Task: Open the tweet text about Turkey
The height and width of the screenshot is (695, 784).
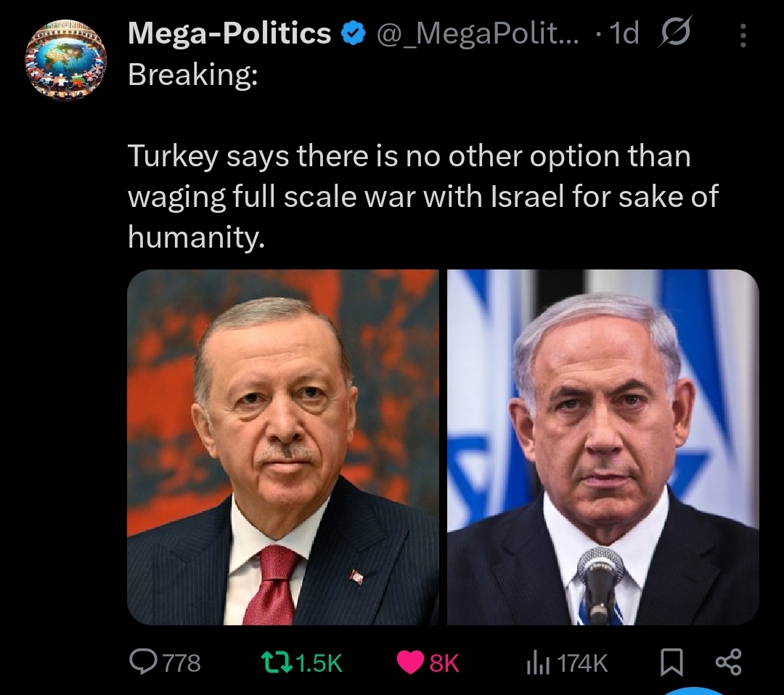Action: (423, 195)
